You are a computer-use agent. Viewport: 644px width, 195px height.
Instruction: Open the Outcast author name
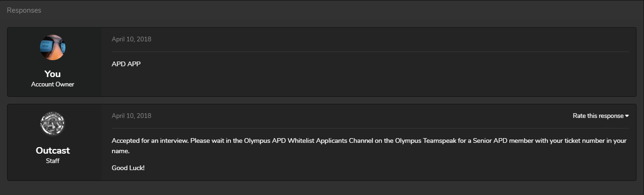tap(53, 150)
